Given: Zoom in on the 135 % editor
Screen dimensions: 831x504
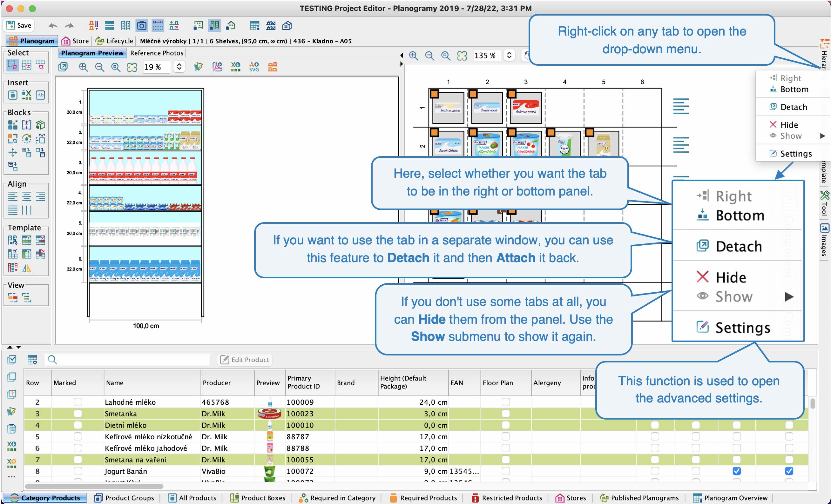Looking at the screenshot, I should (414, 56).
